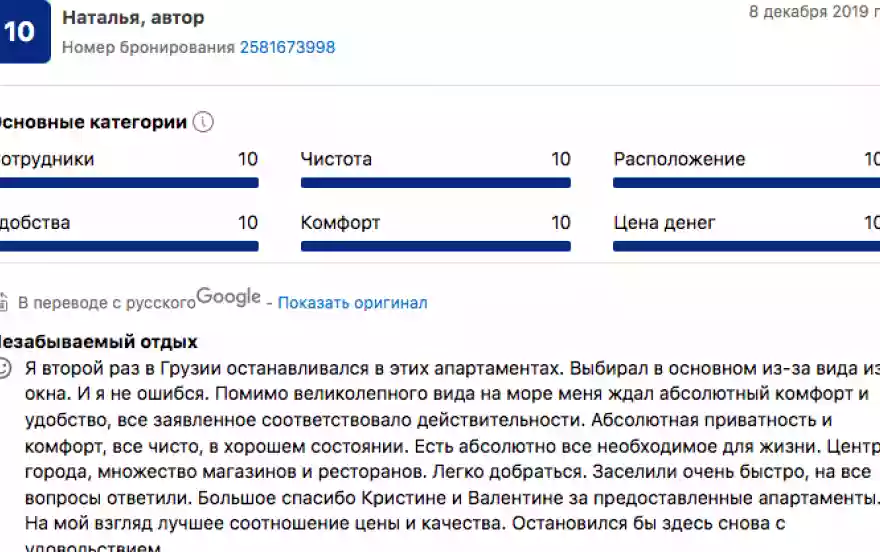
Task: Click the Основные категории heading
Action: (x=92, y=123)
